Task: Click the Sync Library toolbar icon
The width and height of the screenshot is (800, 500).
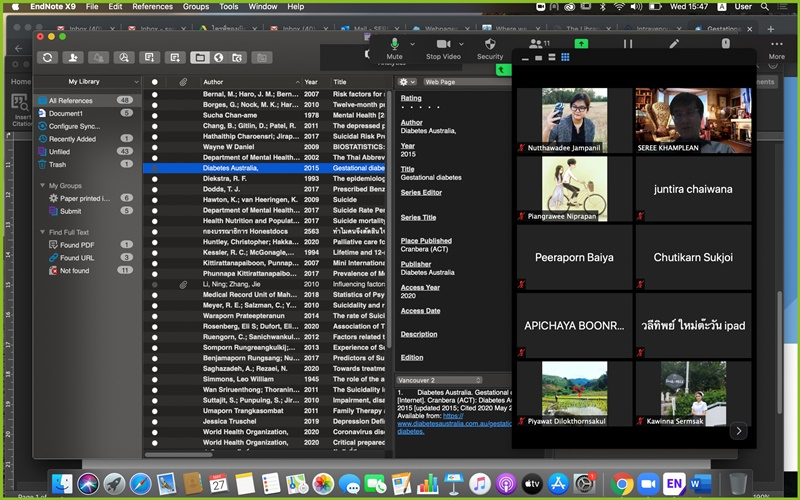Action: [x=47, y=58]
